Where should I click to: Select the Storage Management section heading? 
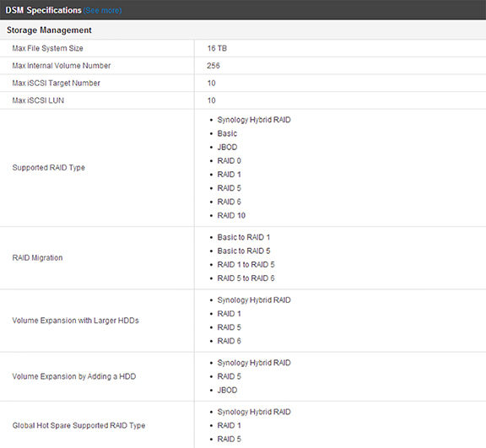tap(49, 30)
